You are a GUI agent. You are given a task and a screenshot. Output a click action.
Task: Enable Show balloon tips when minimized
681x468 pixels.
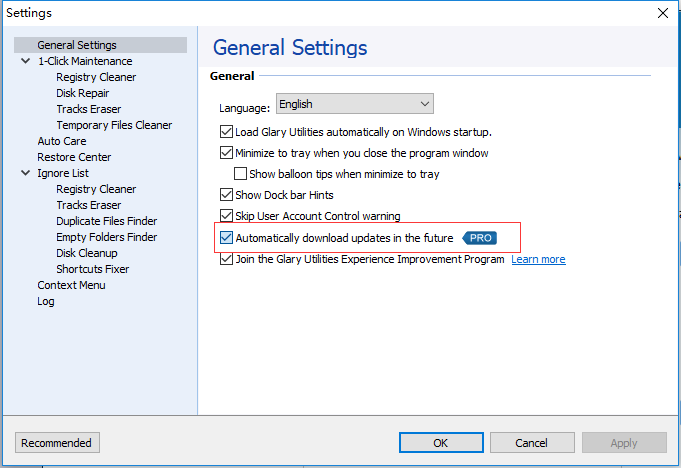[241, 174]
